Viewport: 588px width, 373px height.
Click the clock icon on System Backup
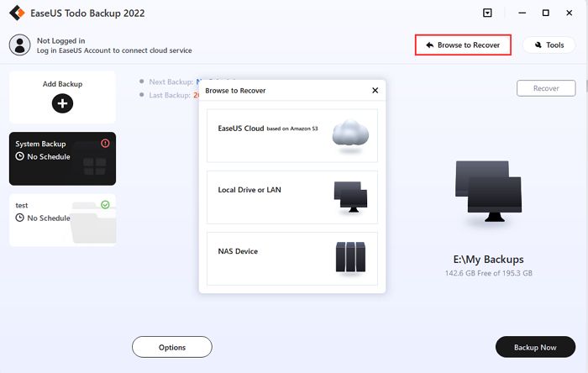tap(20, 157)
